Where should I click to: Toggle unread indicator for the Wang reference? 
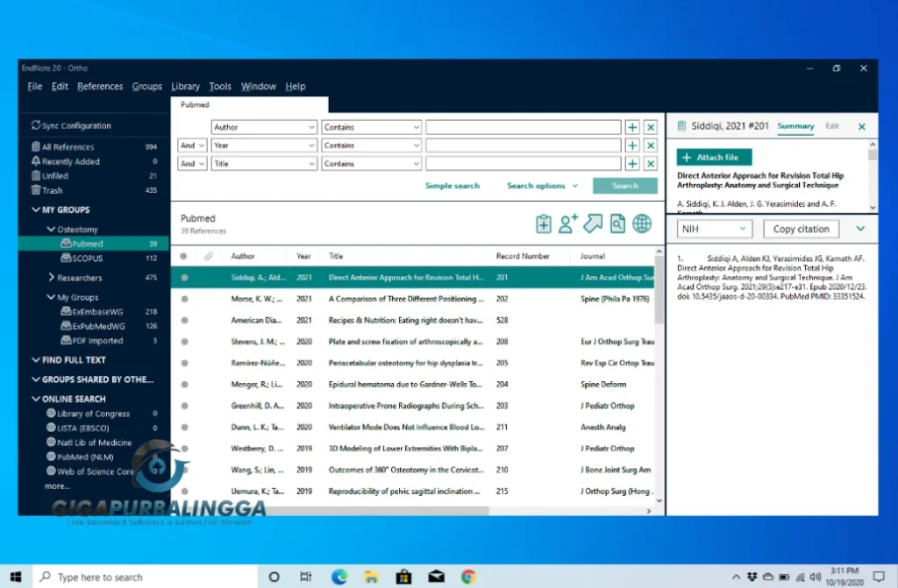point(183,470)
